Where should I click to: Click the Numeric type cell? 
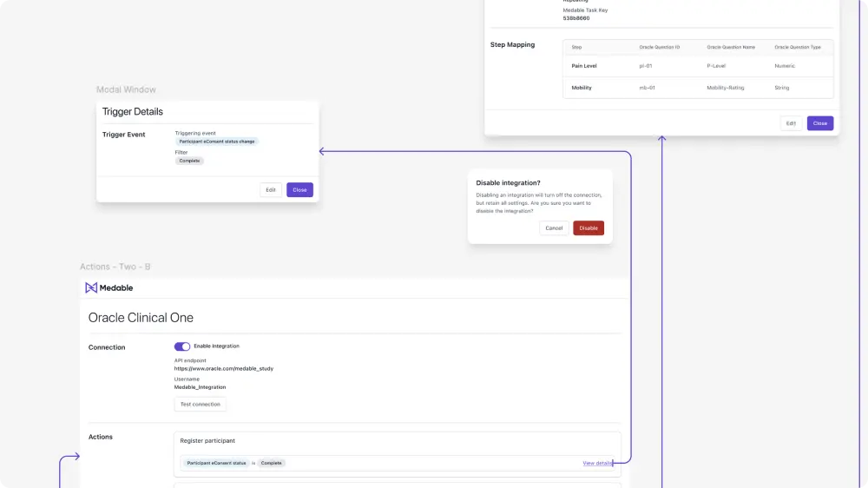(x=785, y=66)
